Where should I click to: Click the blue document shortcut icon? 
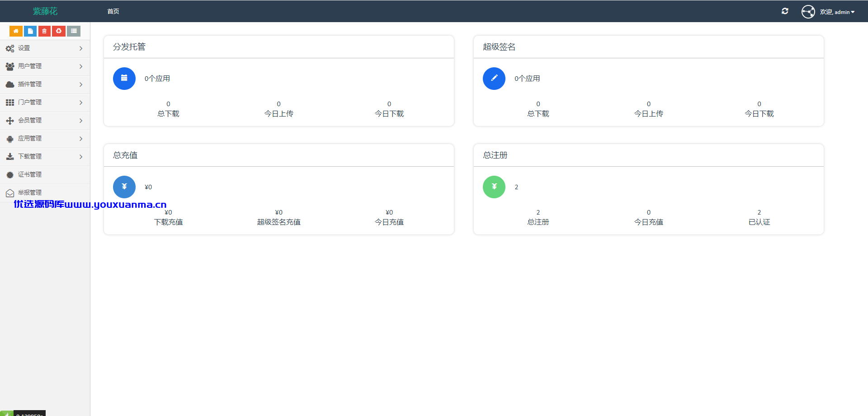[30, 31]
